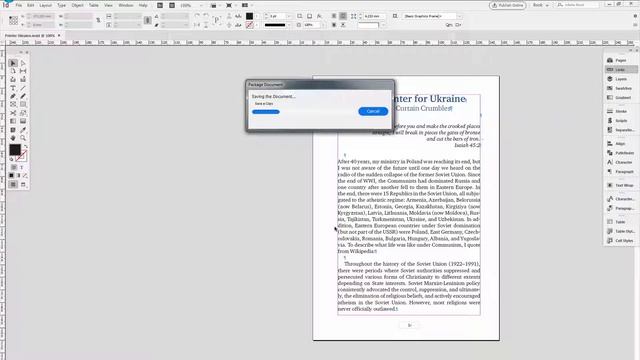The width and height of the screenshot is (640, 360).
Task: Open the stroke style line dropdown
Action: coord(289,25)
